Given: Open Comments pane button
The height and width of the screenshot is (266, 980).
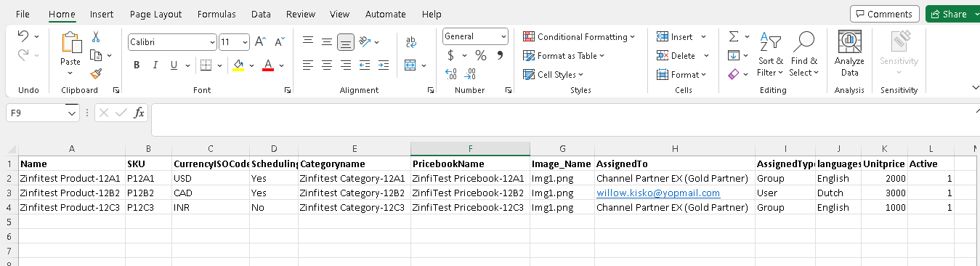Looking at the screenshot, I should [884, 14].
